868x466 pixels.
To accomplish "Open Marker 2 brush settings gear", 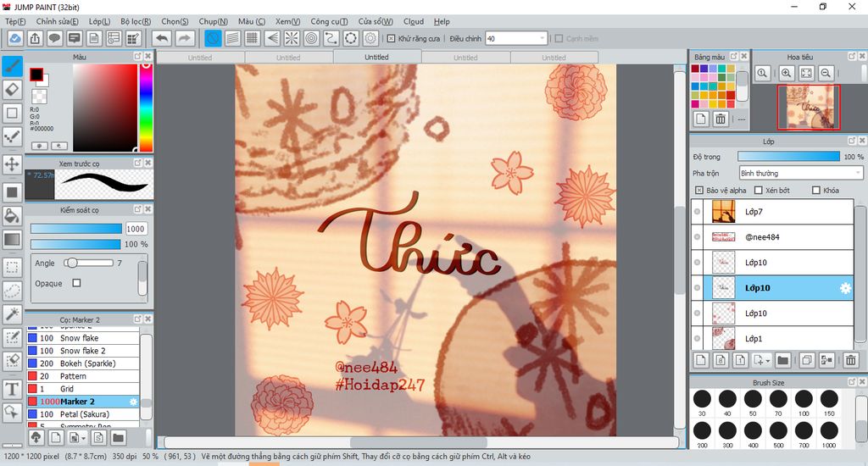I will click(133, 402).
